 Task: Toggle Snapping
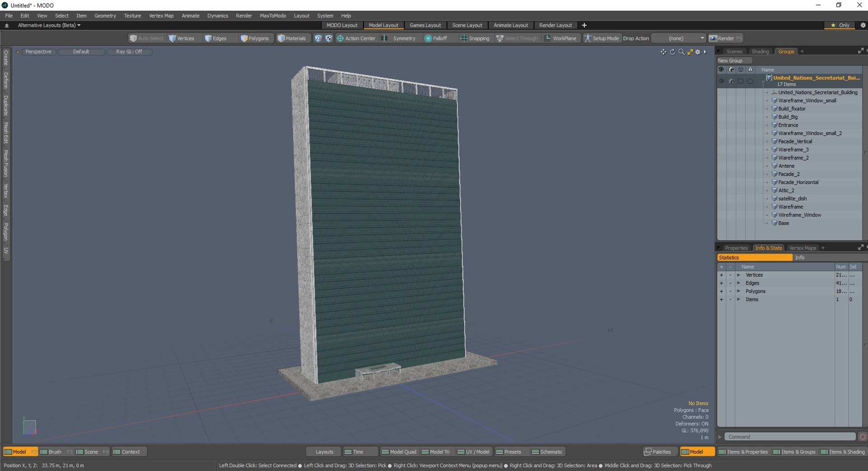[x=475, y=38]
